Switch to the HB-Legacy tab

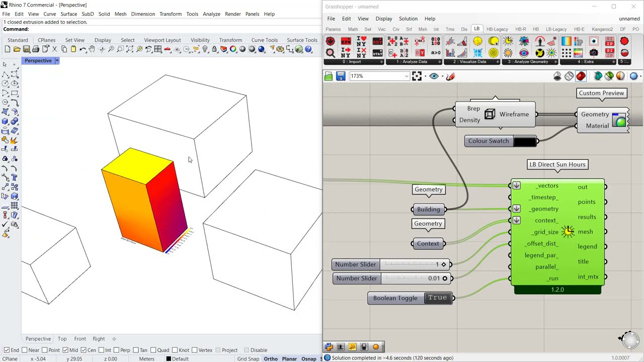click(x=497, y=29)
